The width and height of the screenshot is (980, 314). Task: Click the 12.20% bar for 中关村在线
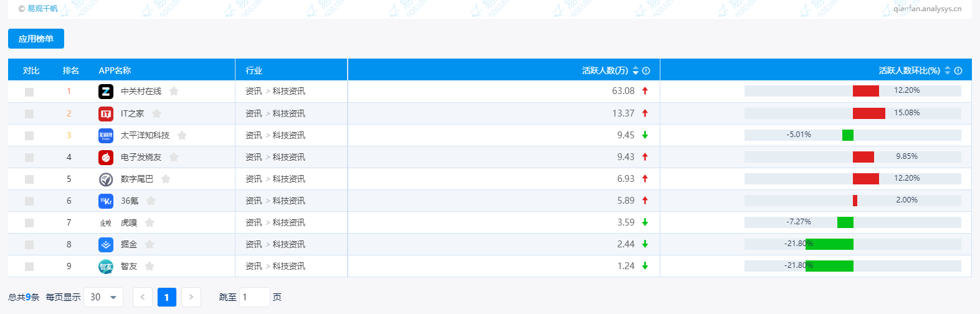866,91
